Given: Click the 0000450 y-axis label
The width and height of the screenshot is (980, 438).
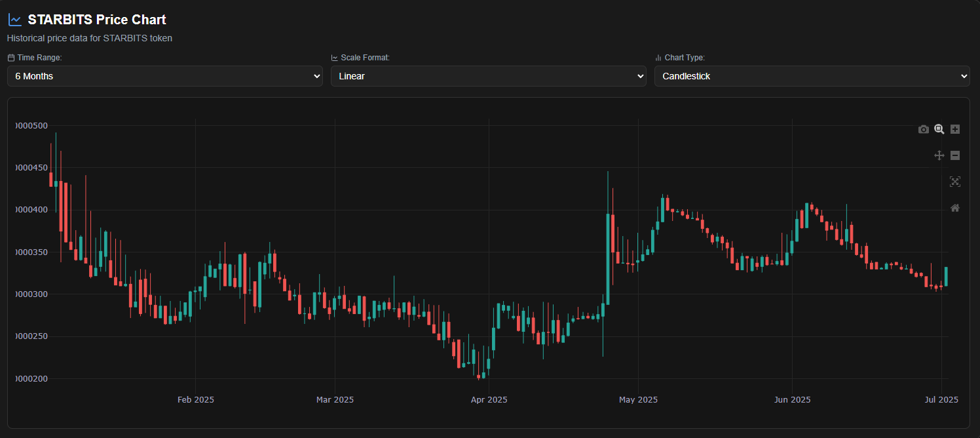Looking at the screenshot, I should [x=31, y=168].
